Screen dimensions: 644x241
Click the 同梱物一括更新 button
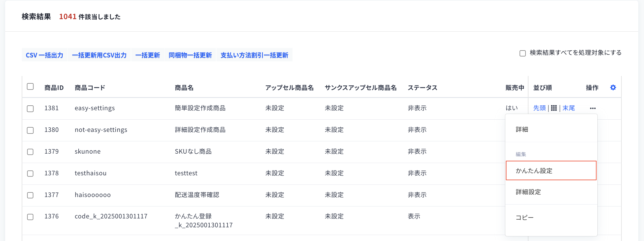[x=190, y=55]
